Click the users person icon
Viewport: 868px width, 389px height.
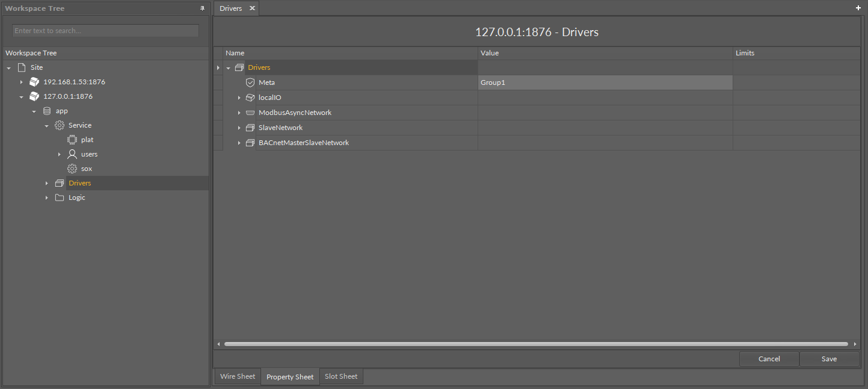(x=72, y=154)
